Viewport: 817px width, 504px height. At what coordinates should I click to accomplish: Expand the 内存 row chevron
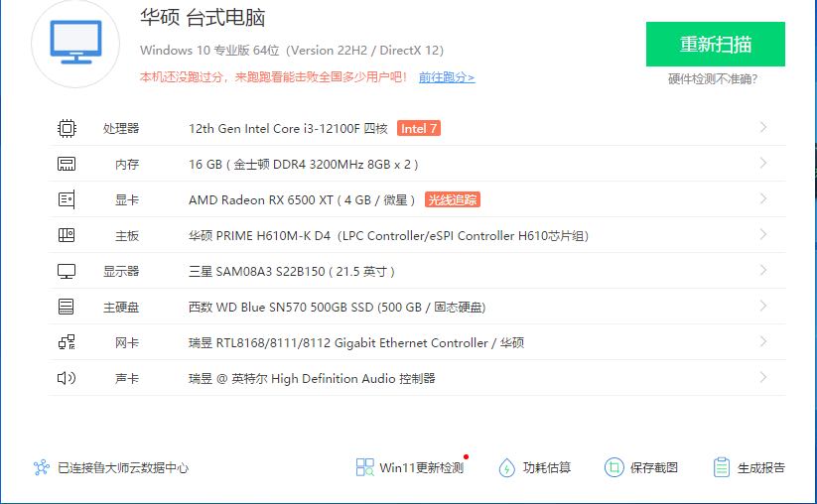point(763,164)
